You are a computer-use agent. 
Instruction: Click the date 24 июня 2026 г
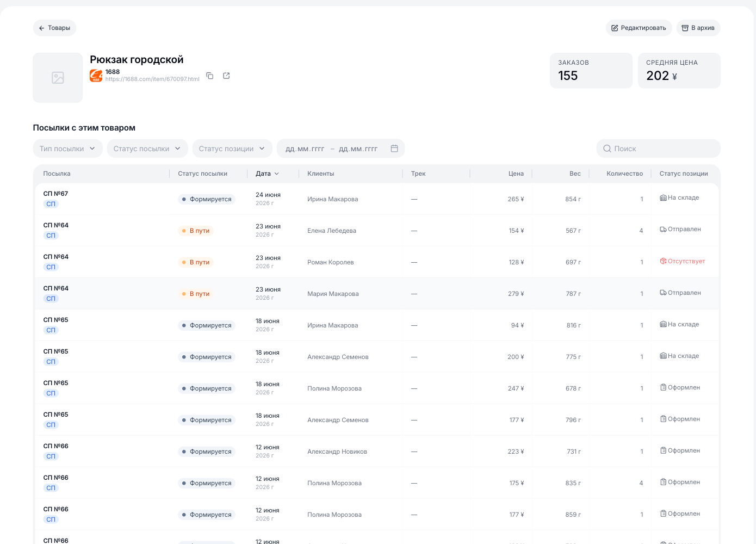(268, 199)
